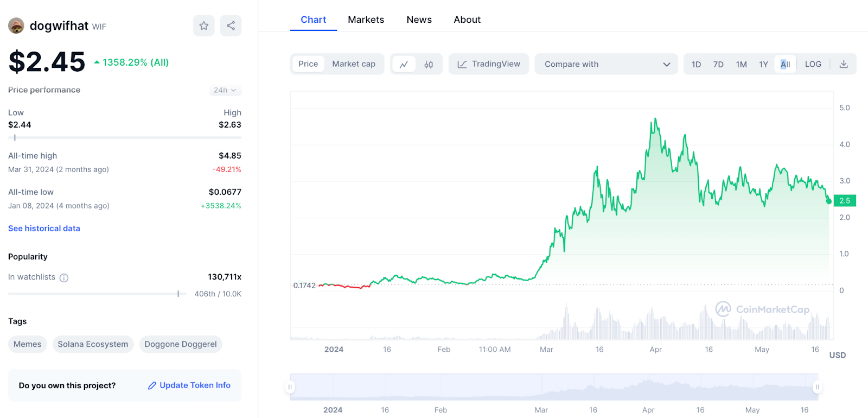Image resolution: width=868 pixels, height=418 pixels.
Task: Toggle LOG scale on chart
Action: click(x=813, y=64)
